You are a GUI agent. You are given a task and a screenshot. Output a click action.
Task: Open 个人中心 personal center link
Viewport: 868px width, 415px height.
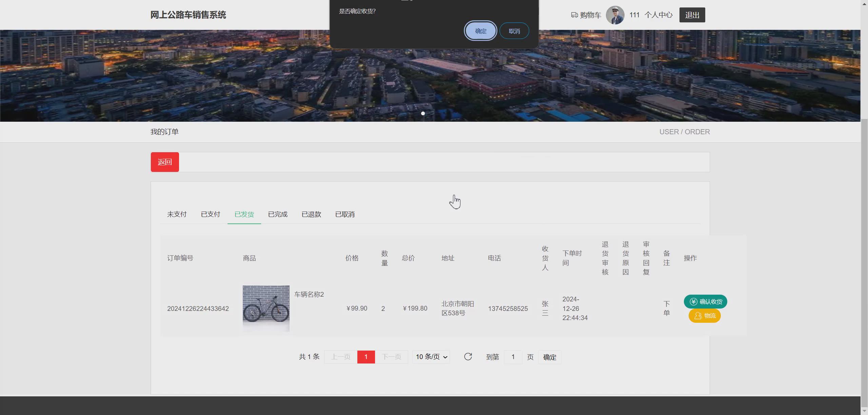coord(658,15)
